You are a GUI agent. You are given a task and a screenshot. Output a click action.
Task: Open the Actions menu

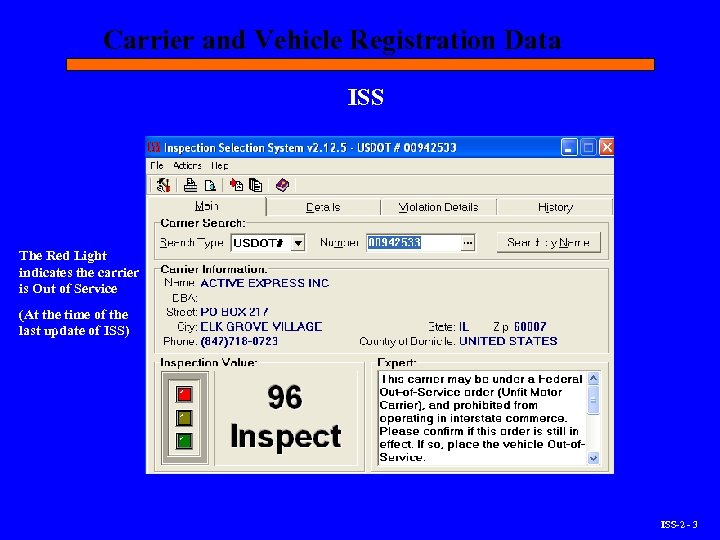point(187,165)
